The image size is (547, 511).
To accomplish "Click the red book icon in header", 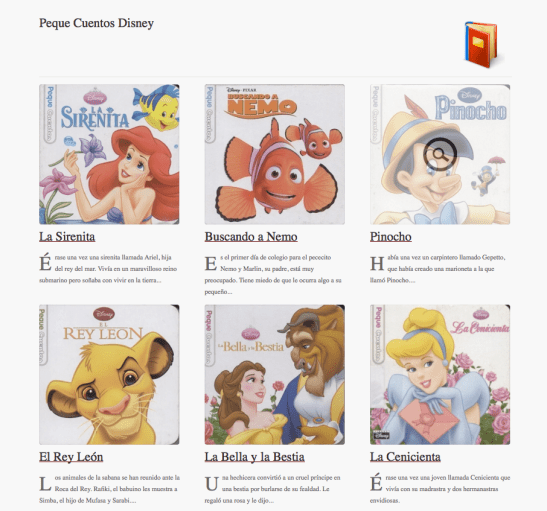I will (x=481, y=45).
